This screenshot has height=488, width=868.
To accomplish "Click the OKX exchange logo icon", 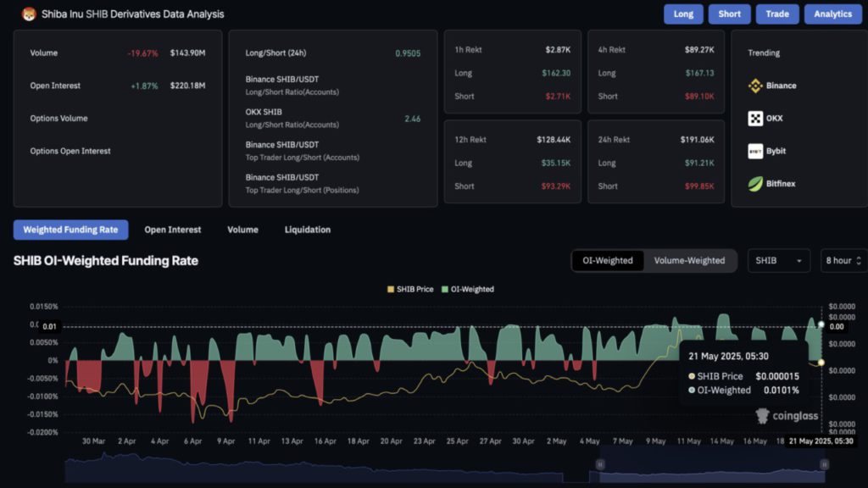I will 755,119.
